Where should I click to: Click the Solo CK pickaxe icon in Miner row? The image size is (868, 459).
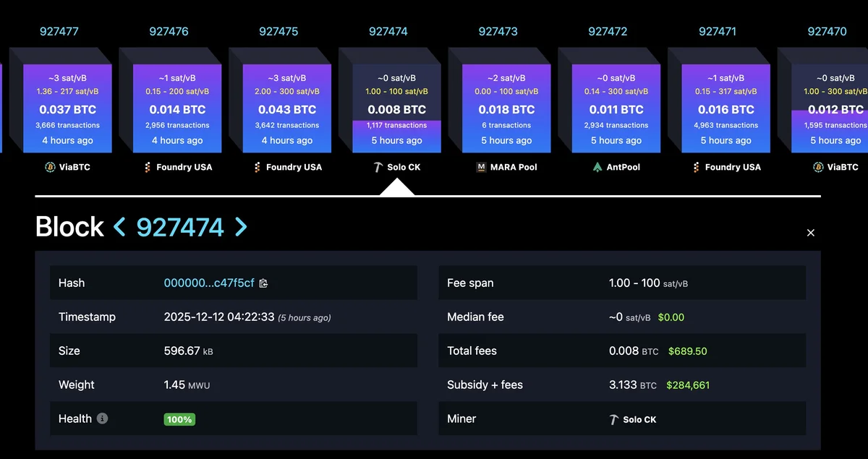614,419
